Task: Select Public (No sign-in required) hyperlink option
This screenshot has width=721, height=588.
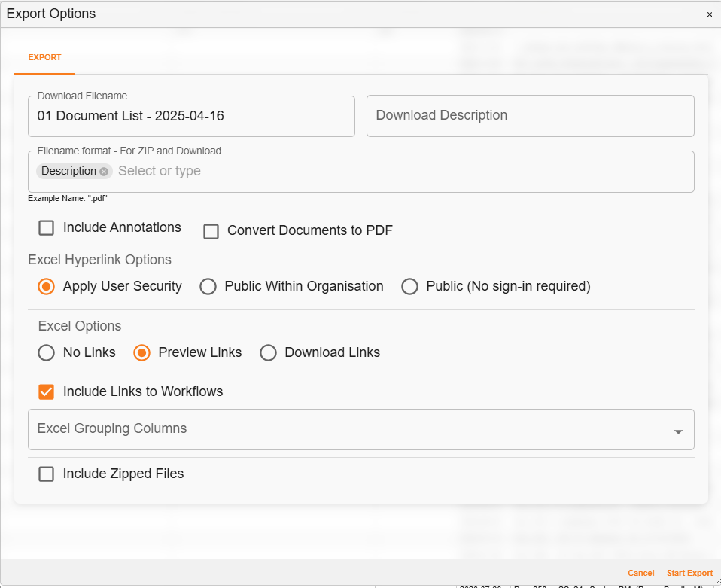Action: point(410,286)
